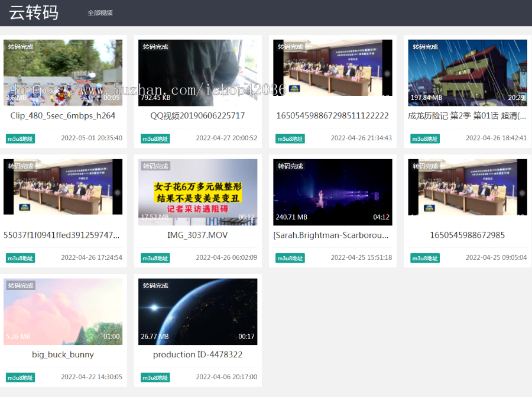Click 转码完成 badge on IMG_3037.MOV
The height and width of the screenshot is (397, 532).
[x=155, y=166]
